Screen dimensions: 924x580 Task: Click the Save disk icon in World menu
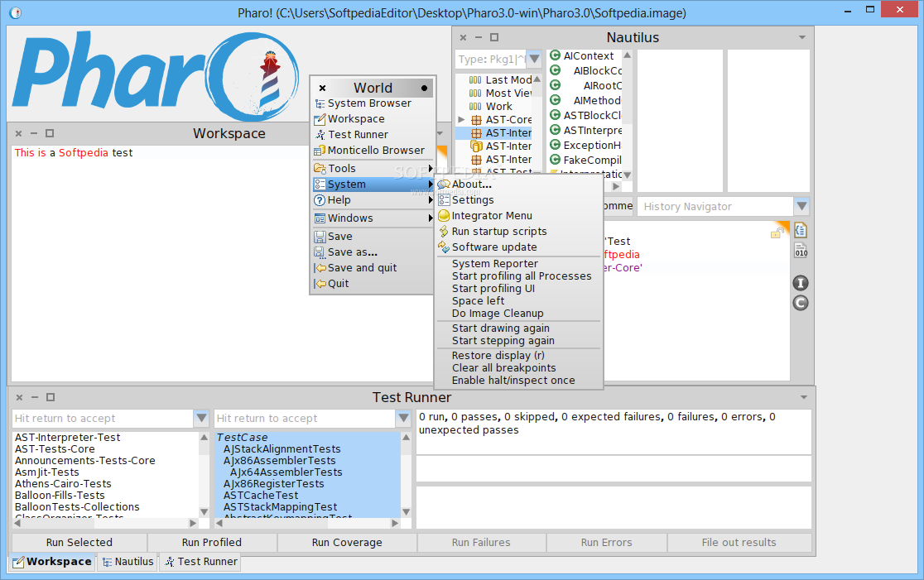coord(320,237)
